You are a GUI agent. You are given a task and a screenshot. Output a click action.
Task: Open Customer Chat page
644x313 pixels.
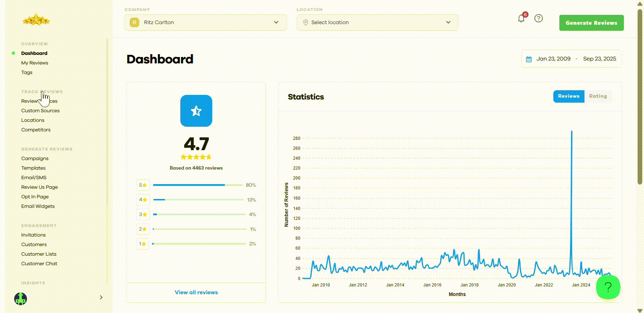click(39, 264)
